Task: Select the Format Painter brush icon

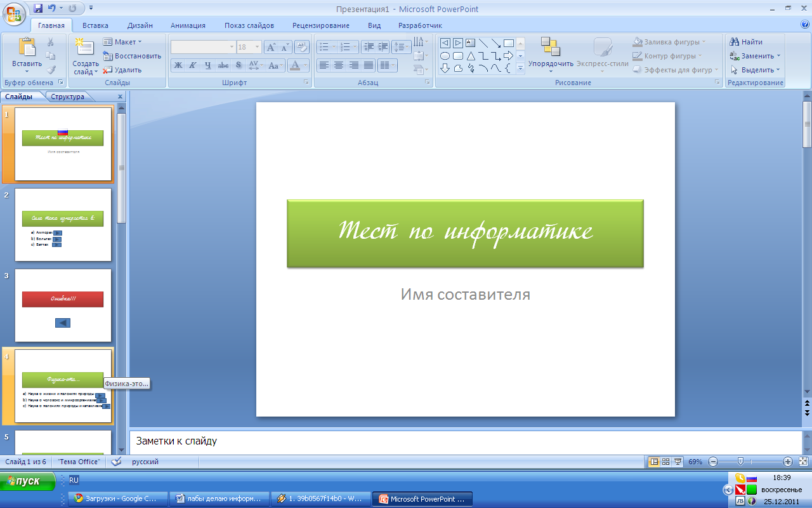Action: (x=51, y=70)
